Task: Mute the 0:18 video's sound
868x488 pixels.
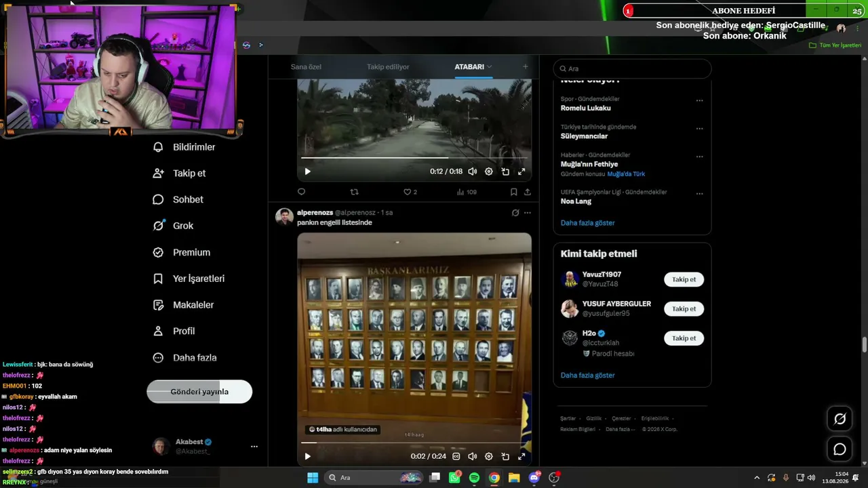Action: point(473,171)
